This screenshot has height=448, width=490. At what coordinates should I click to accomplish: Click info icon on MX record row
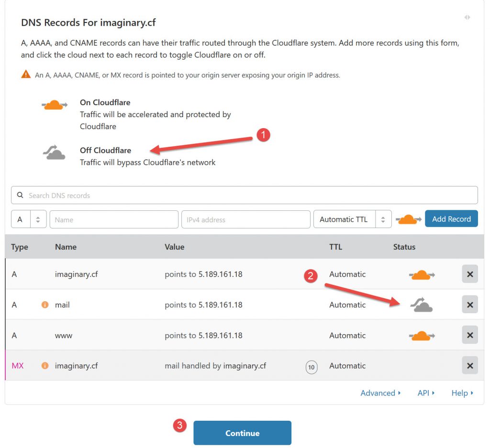[45, 366]
